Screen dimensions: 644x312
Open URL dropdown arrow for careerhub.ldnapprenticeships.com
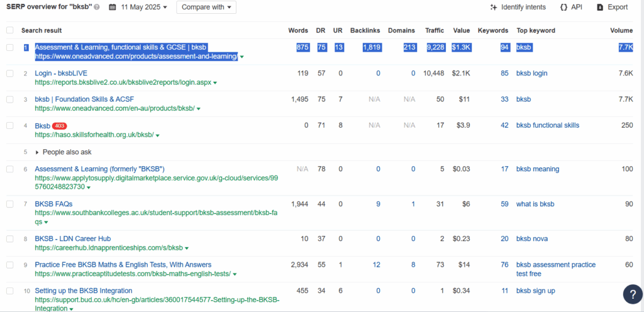(186, 248)
